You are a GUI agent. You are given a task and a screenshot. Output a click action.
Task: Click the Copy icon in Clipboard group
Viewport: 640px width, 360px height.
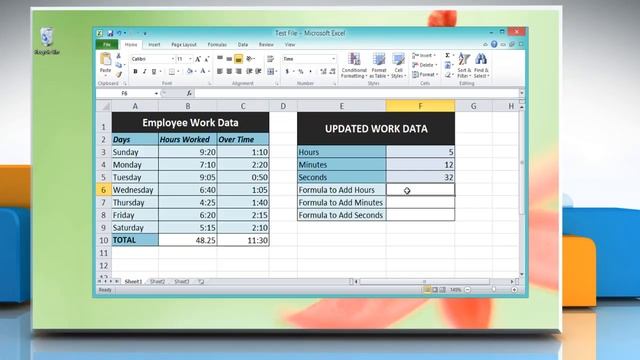pos(118,65)
